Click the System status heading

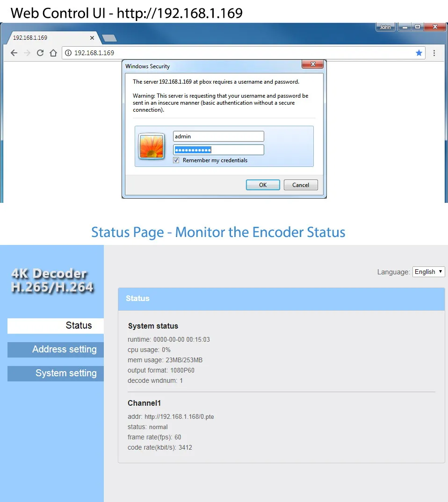tap(153, 326)
